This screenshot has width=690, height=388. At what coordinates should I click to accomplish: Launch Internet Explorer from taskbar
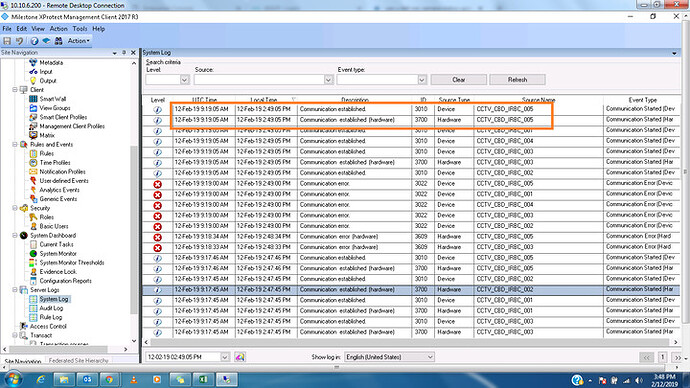click(40, 379)
